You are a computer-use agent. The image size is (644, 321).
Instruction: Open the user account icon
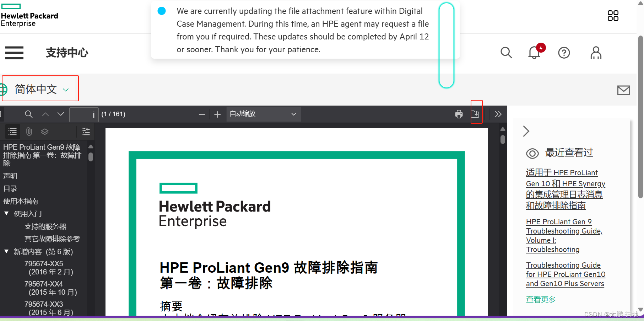click(596, 53)
